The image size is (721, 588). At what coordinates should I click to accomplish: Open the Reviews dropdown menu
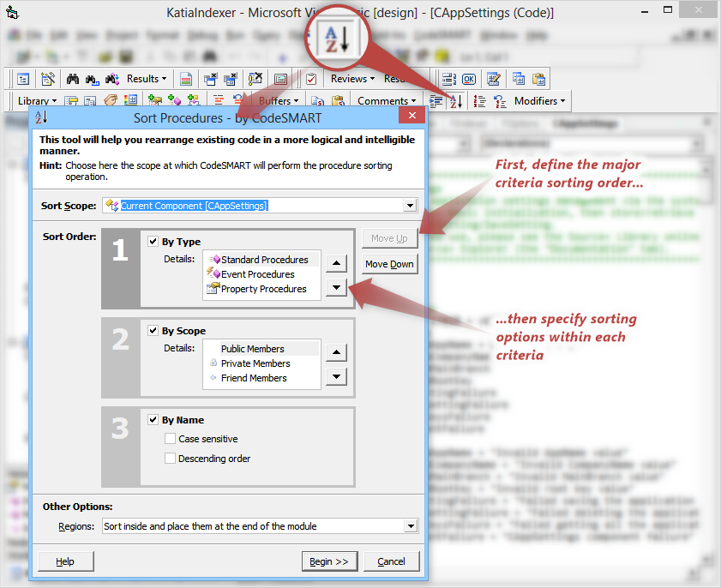352,79
